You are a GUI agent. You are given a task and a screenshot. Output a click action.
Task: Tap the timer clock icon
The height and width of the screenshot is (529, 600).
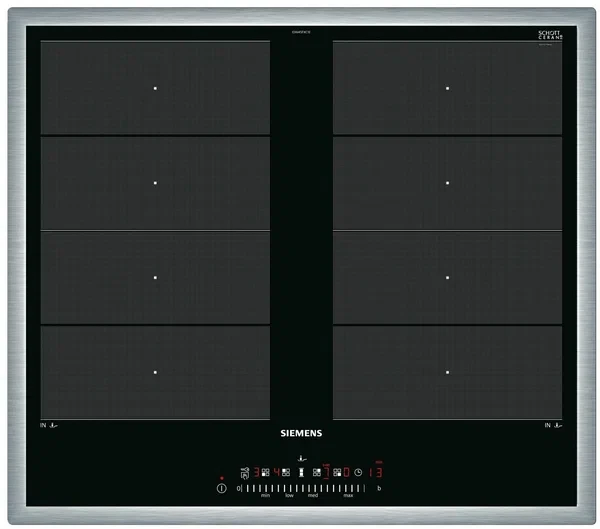click(357, 472)
